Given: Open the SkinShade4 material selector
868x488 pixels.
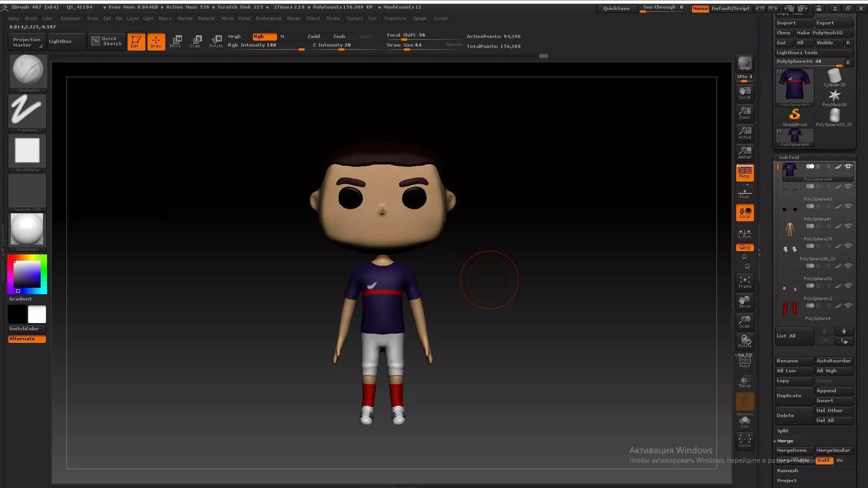Looking at the screenshot, I should coord(28,232).
